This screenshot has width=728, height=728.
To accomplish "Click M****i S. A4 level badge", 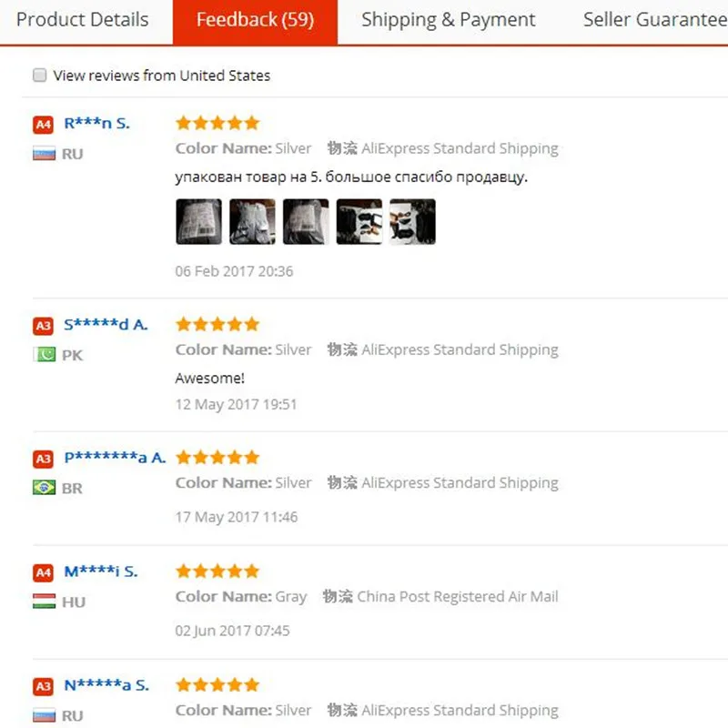I will pos(43,573).
